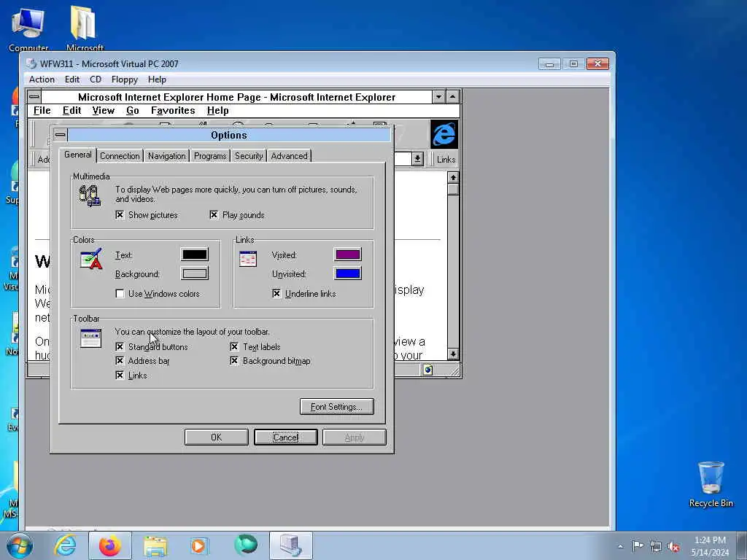
Task: Uncheck the Underline links checkbox
Action: click(x=276, y=293)
